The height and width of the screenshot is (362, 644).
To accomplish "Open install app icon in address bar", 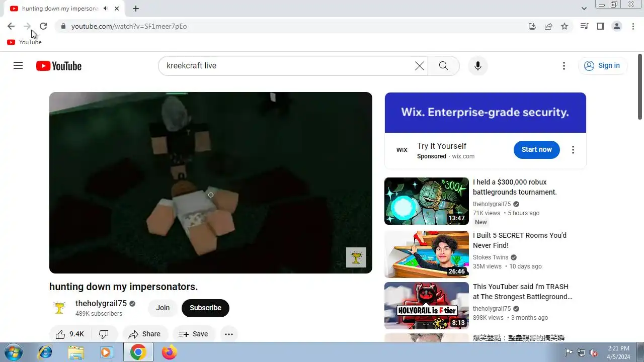I will 532,26.
